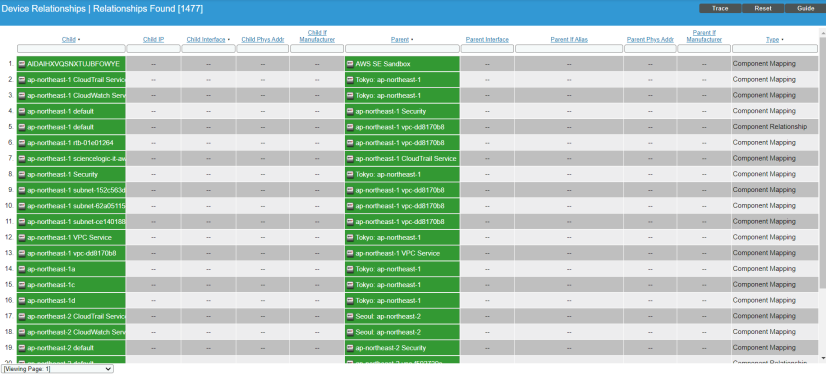The width and height of the screenshot is (826, 375).
Task: Open device icon for ap-northeast-1 subnet-152c563d
Action: click(x=22, y=190)
